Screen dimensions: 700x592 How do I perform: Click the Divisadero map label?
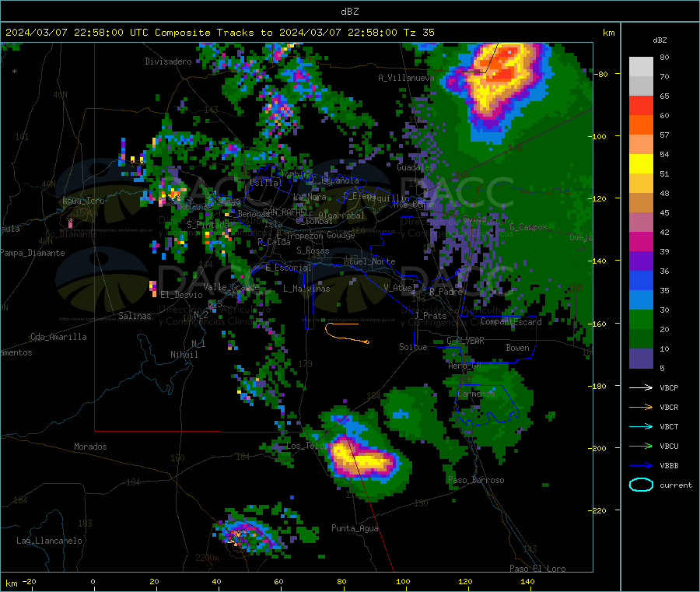(168, 61)
